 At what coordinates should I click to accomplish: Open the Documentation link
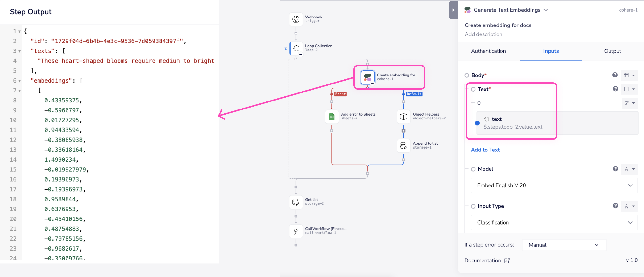point(483,261)
